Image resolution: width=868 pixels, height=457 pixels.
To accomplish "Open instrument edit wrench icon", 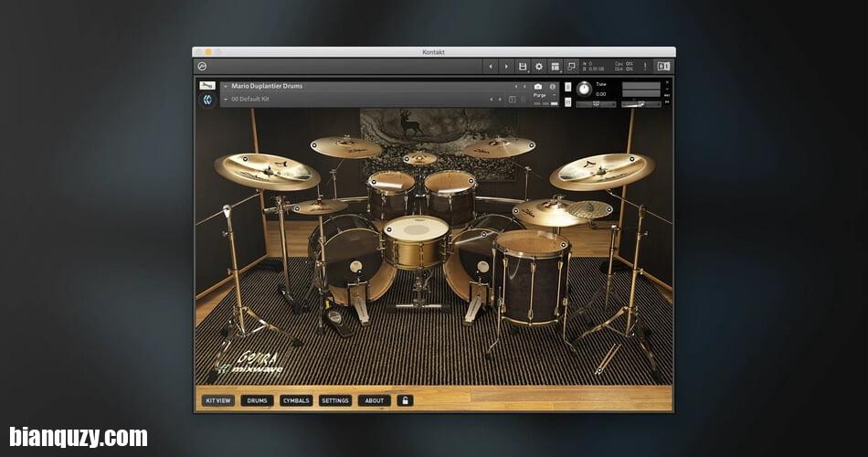I will [x=207, y=86].
